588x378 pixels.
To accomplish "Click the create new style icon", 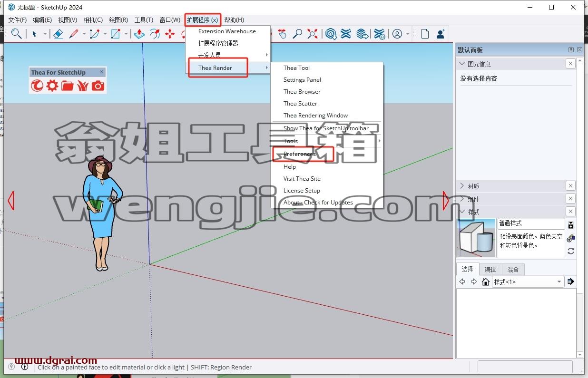I will (x=571, y=238).
